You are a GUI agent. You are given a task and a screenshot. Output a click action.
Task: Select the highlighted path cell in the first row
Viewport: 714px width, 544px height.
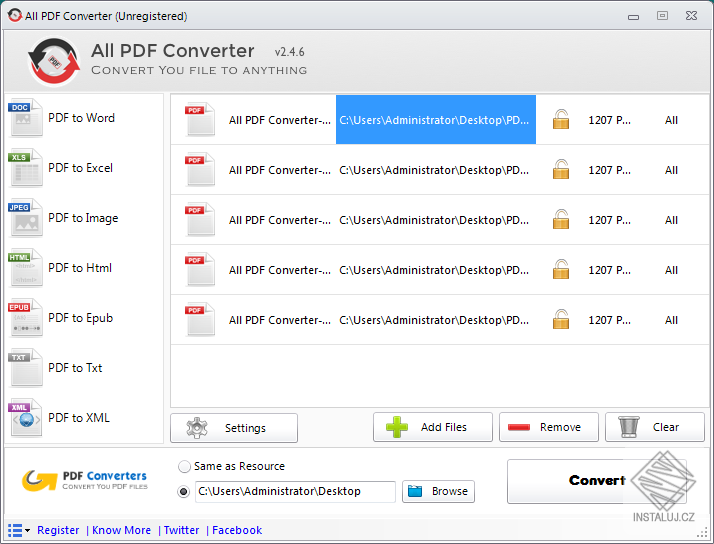436,120
